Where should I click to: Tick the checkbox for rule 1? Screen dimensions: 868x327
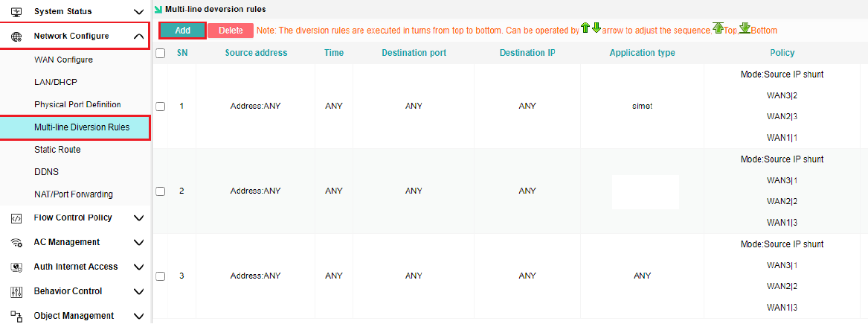tap(160, 106)
